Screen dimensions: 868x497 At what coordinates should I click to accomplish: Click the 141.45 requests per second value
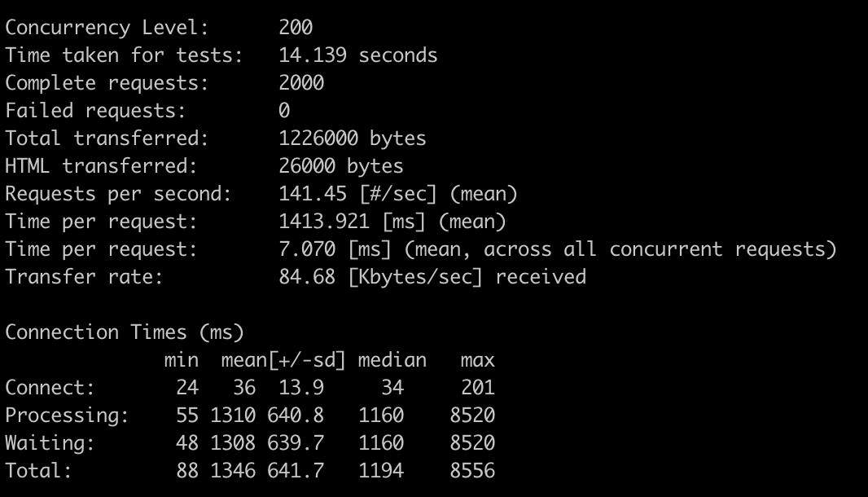pos(306,194)
